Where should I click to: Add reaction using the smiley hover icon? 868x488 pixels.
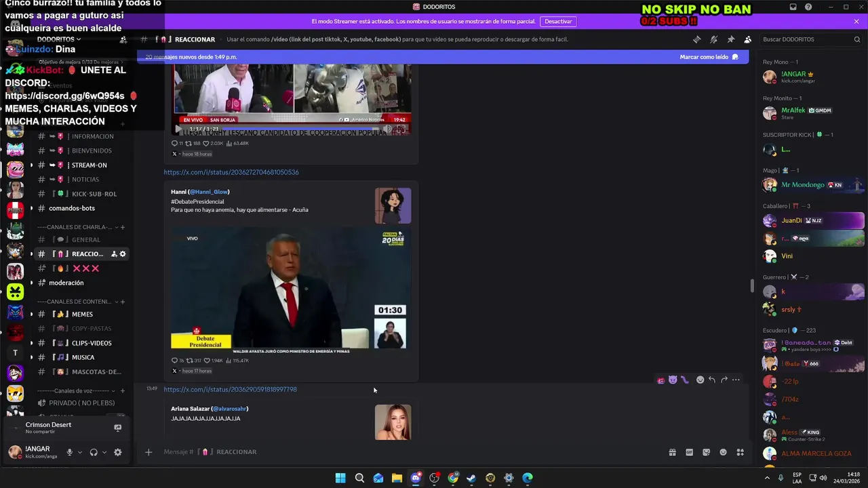pyautogui.click(x=700, y=380)
